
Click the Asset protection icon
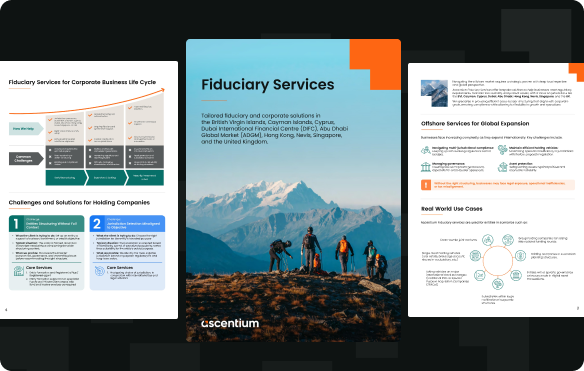[503, 167]
